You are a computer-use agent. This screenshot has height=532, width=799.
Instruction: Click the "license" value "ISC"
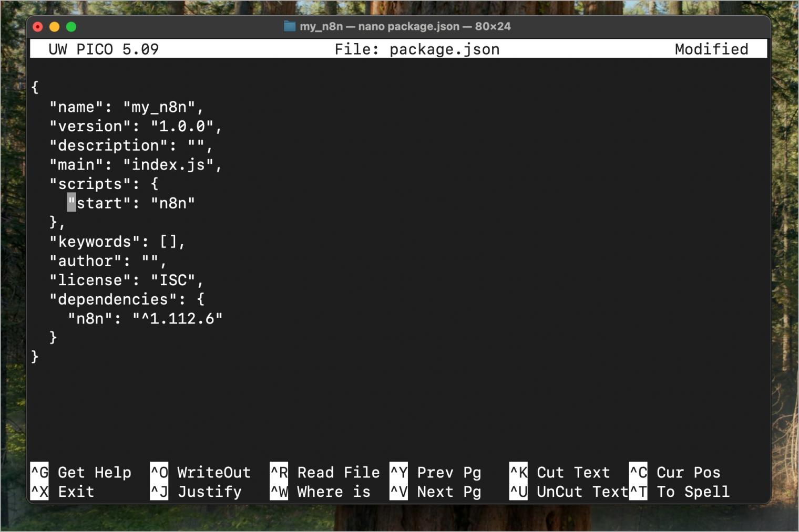pos(173,280)
